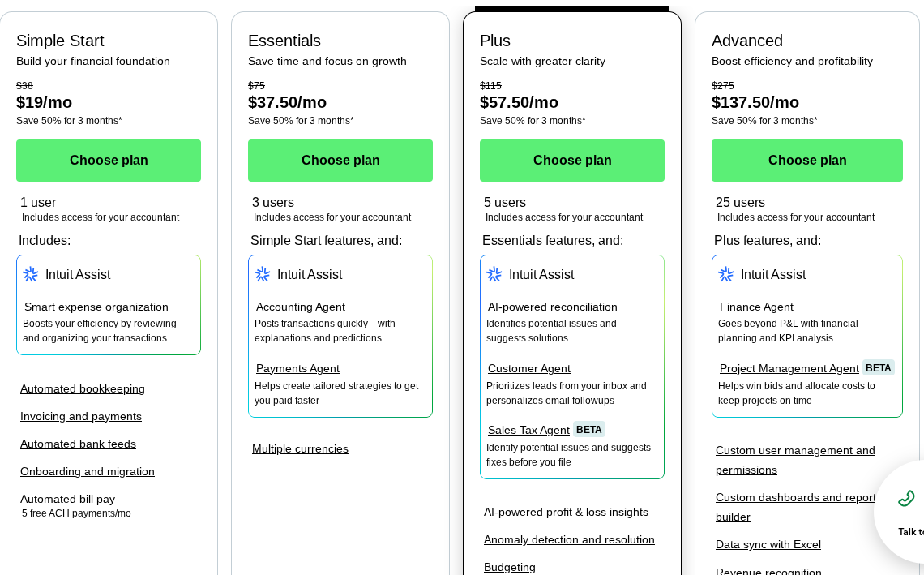The image size is (924, 575).
Task: Open the Multiple currencies link
Action: point(300,448)
